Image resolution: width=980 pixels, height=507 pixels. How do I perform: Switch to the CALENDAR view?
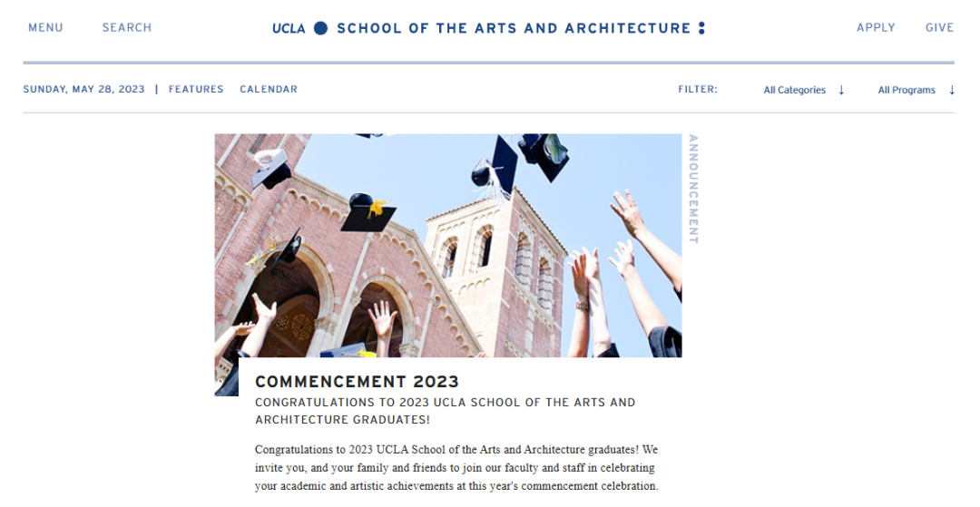269,90
